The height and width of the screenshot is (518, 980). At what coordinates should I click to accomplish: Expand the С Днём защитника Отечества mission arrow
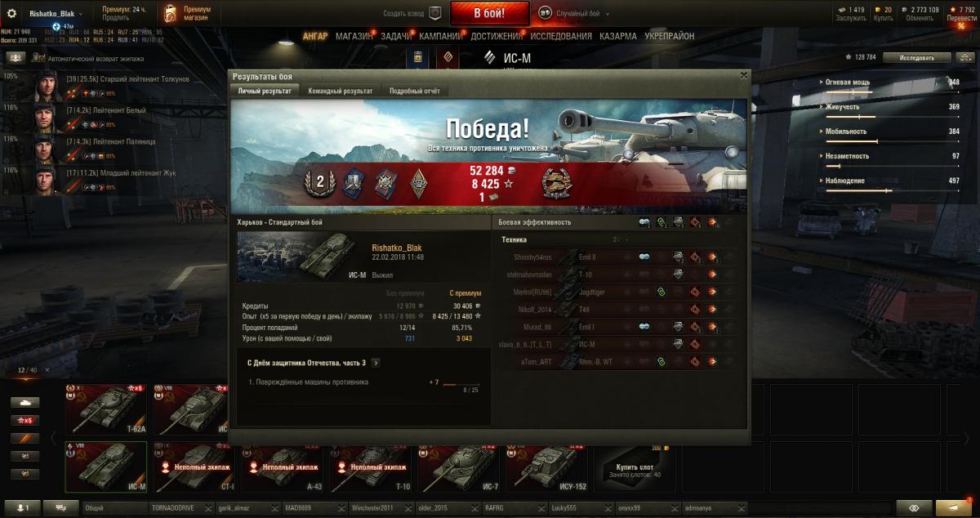coord(375,363)
